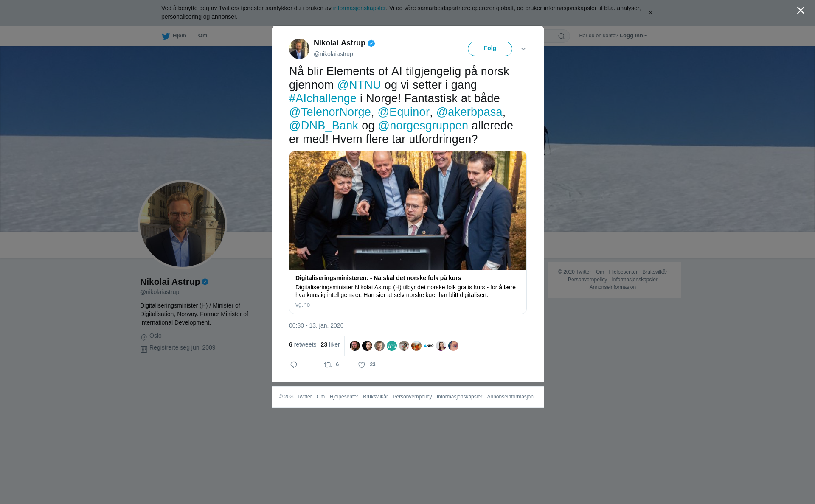Open Nikolai Astrup avatar in tweet header
The image size is (815, 504).
click(x=299, y=49)
